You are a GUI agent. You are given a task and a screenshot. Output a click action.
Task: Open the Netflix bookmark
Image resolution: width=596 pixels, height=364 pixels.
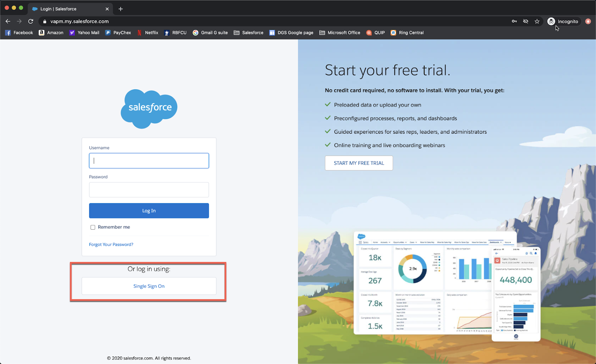pos(148,33)
